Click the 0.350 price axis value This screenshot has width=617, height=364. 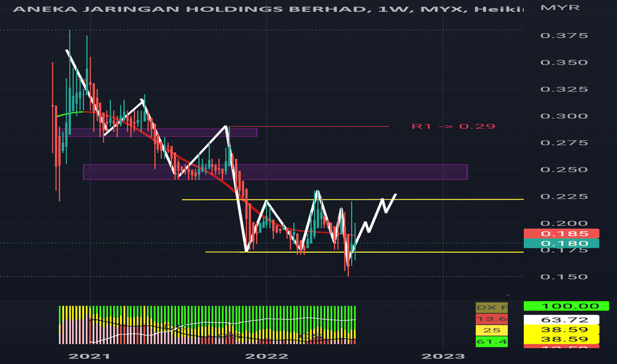pyautogui.click(x=564, y=63)
